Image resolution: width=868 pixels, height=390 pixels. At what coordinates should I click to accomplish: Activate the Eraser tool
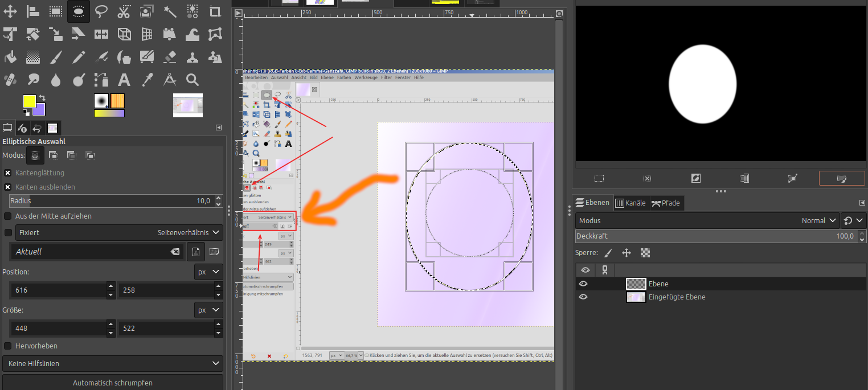click(x=170, y=56)
